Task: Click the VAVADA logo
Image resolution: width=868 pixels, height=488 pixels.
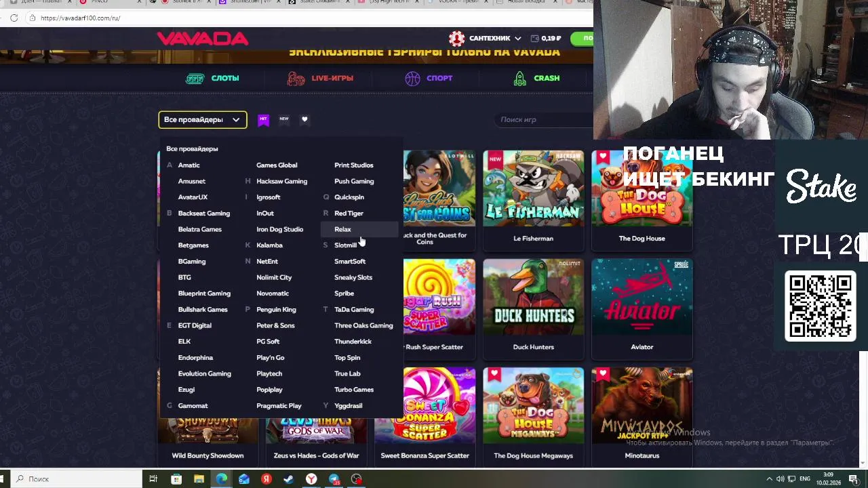Action: pyautogui.click(x=203, y=39)
